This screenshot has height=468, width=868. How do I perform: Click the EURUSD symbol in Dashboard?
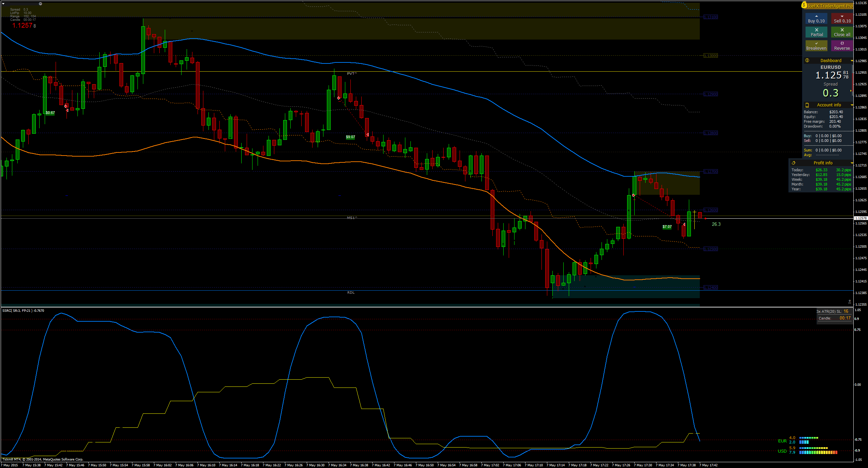click(x=830, y=67)
